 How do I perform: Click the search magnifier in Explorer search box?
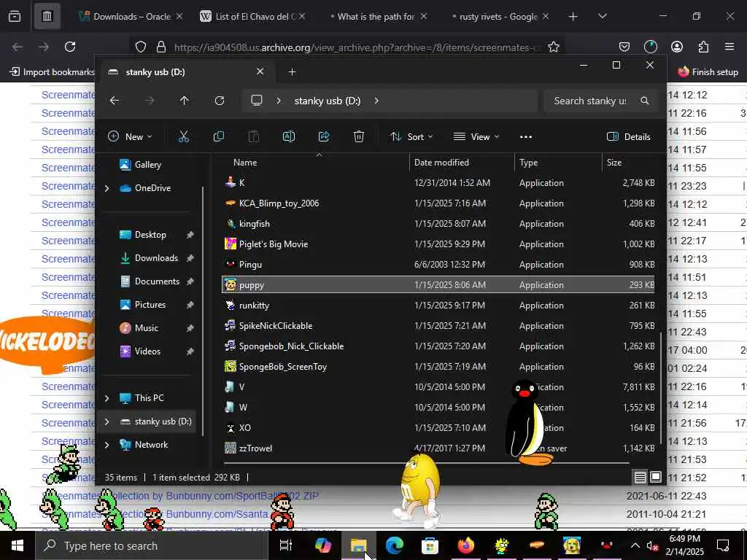[x=645, y=101]
